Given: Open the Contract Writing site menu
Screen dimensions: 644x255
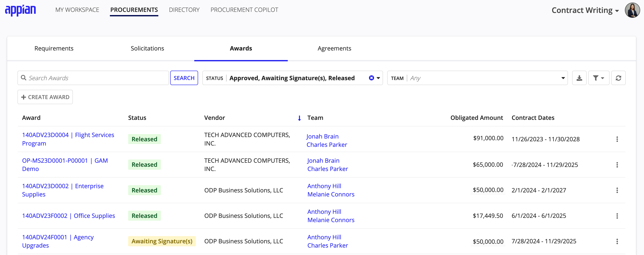Looking at the screenshot, I should 585,10.
